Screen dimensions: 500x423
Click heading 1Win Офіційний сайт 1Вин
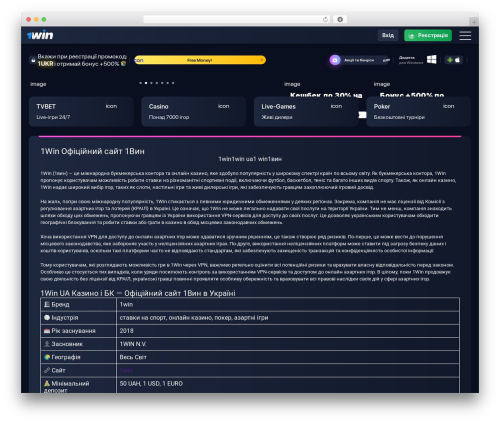point(93,151)
